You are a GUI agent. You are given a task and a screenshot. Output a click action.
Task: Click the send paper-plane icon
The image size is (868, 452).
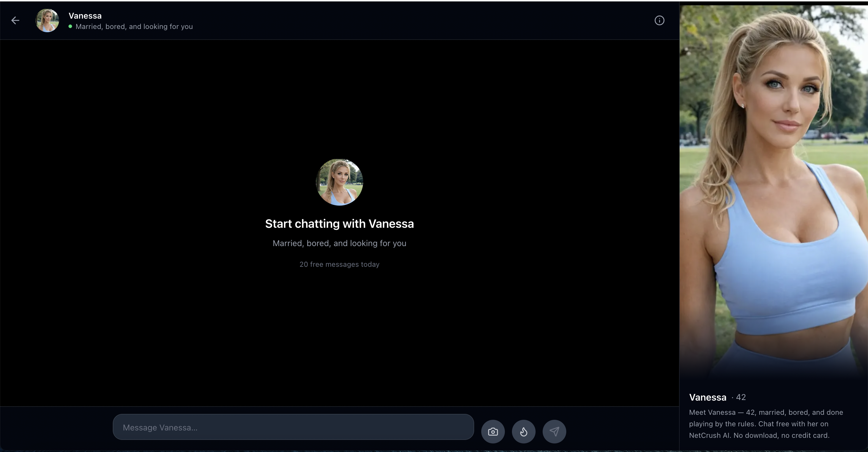tap(554, 431)
